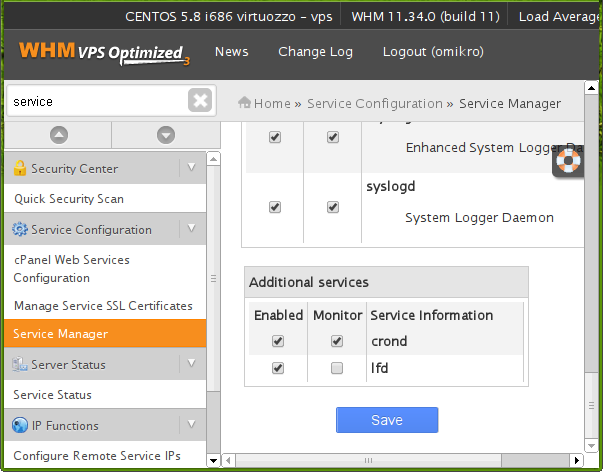Screen dimensions: 603x472
Task: Open the lifebuoy support widget
Action: tap(568, 161)
